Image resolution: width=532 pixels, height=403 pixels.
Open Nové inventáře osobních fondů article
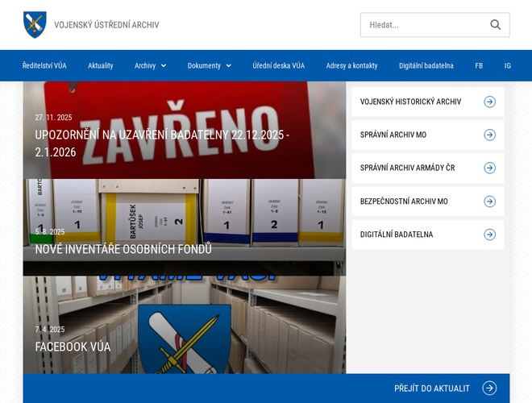(x=123, y=249)
